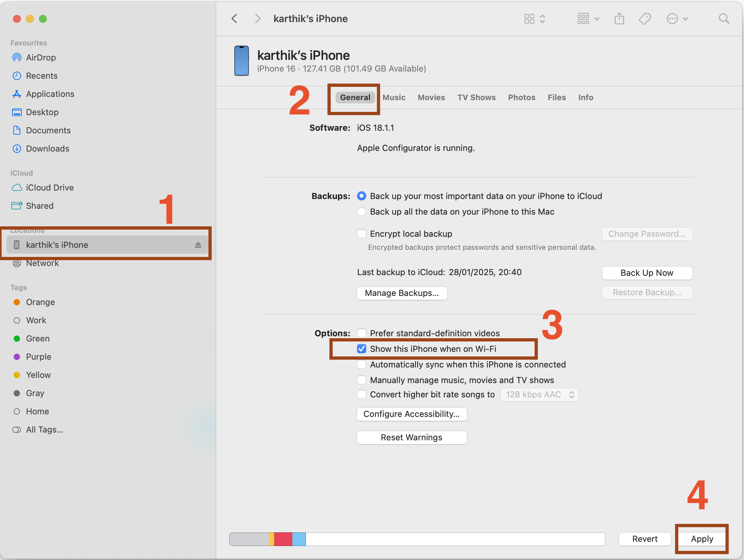Click Manage Backups link

[x=402, y=292]
